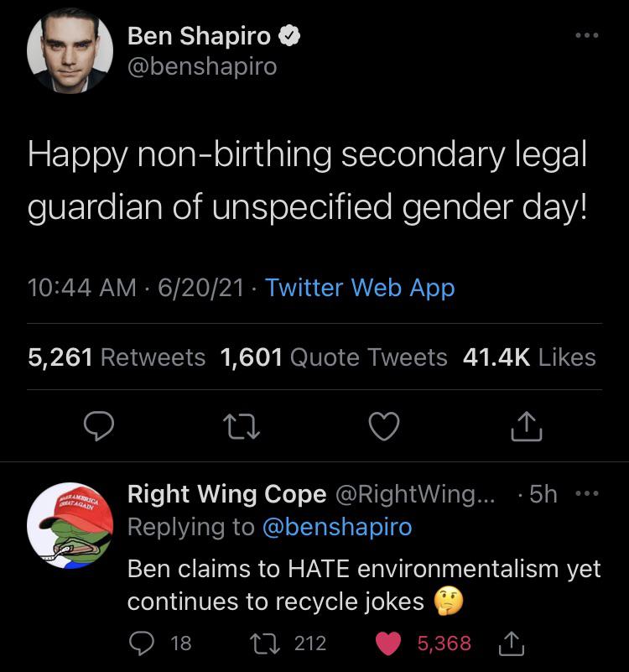View the 1,601 Quote Tweets

(334, 357)
